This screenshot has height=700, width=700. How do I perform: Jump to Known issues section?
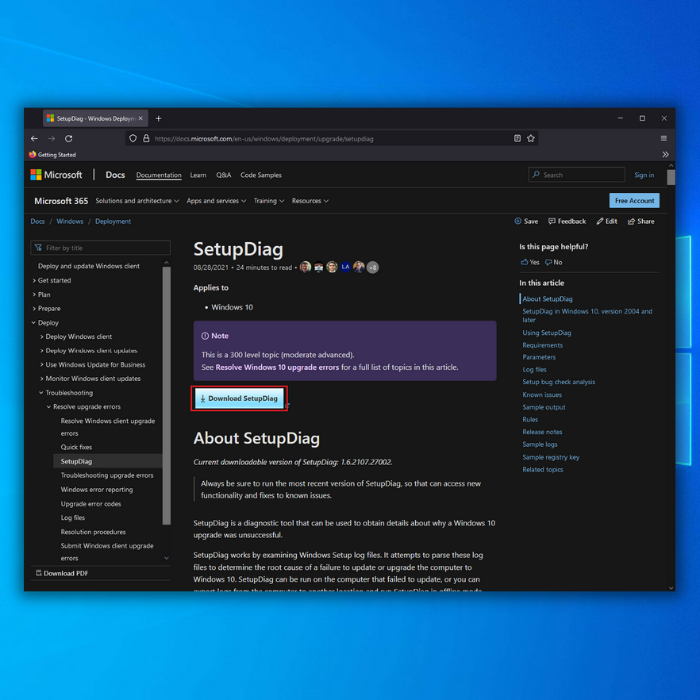(542, 395)
